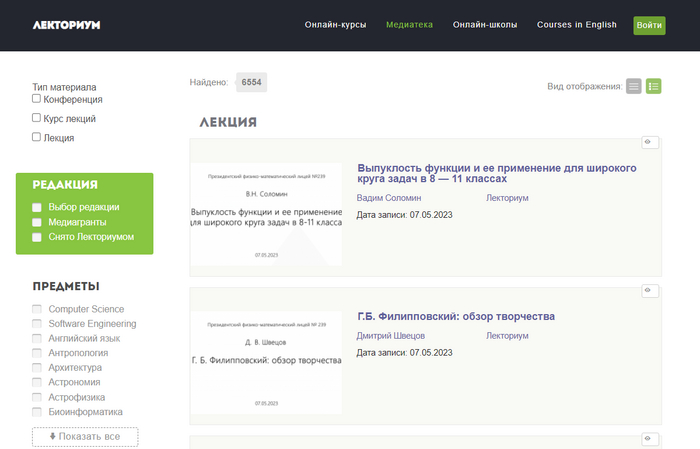Open thumbnail of Филипповский lecture

266,360
